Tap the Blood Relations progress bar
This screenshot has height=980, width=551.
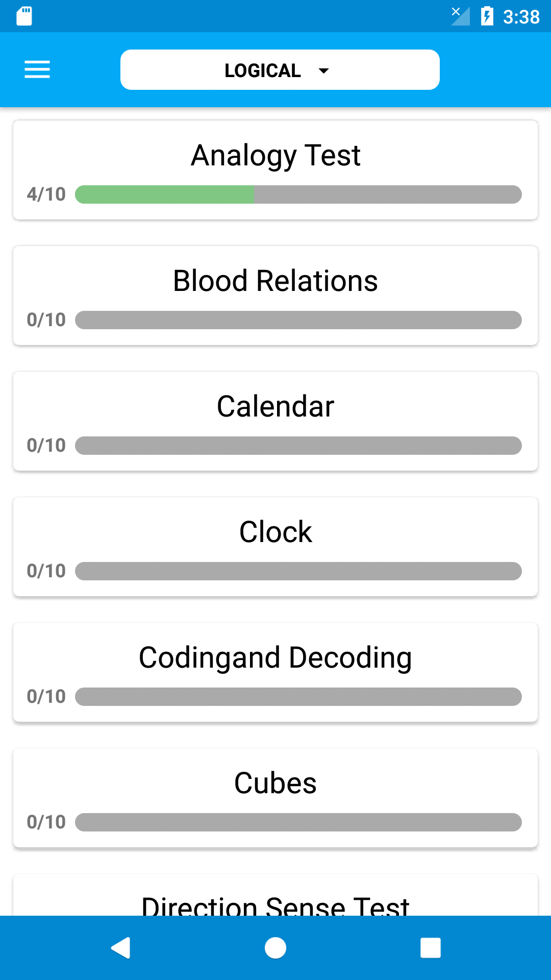(298, 320)
